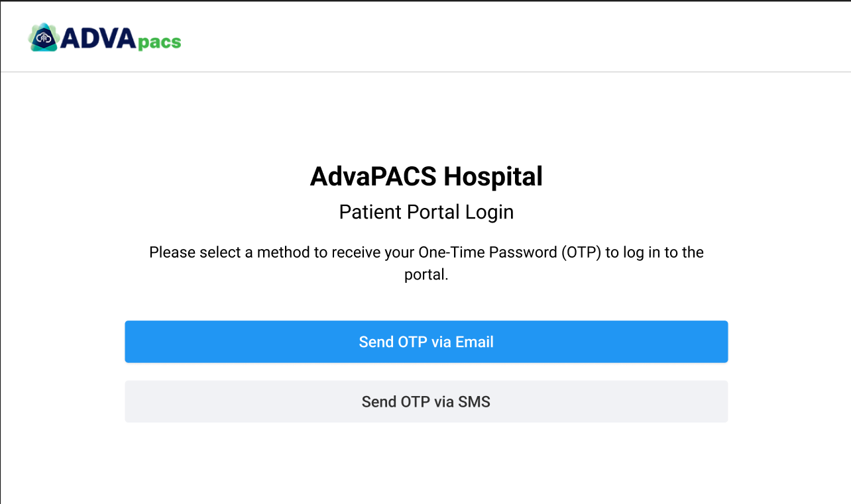Image resolution: width=851 pixels, height=504 pixels.
Task: Click the word 'AdvaPACS' in the heading
Action: (373, 177)
